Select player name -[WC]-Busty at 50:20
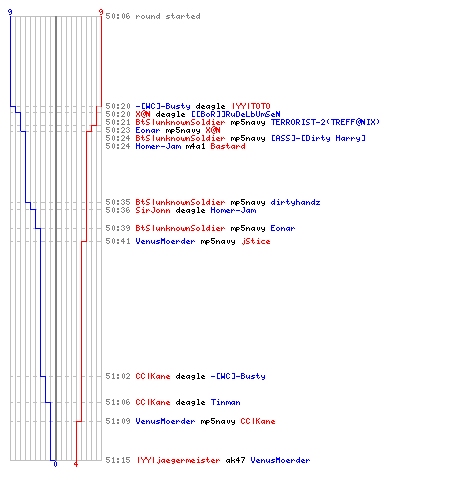This screenshot has width=450, height=500. [163, 106]
